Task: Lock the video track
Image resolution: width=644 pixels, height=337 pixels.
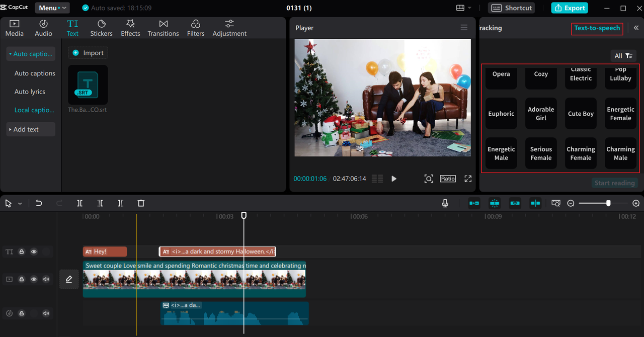Action: [x=22, y=279]
